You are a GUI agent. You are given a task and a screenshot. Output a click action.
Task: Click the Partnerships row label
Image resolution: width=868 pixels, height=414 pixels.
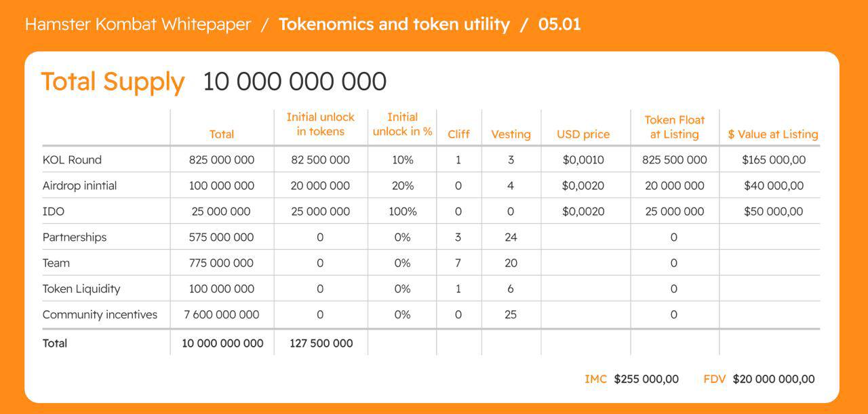click(x=75, y=238)
